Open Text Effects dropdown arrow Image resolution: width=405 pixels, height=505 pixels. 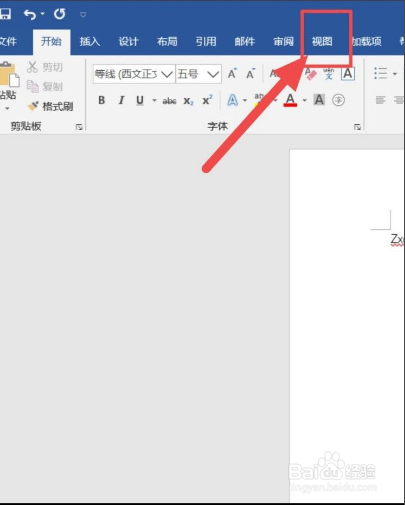(245, 100)
